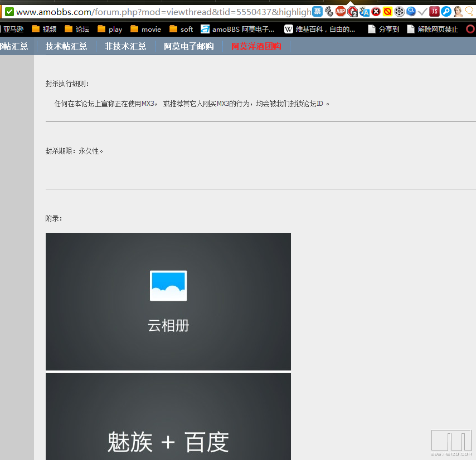Click the green secure-site checkmark icon
The height and width of the screenshot is (460, 476).
(9, 12)
